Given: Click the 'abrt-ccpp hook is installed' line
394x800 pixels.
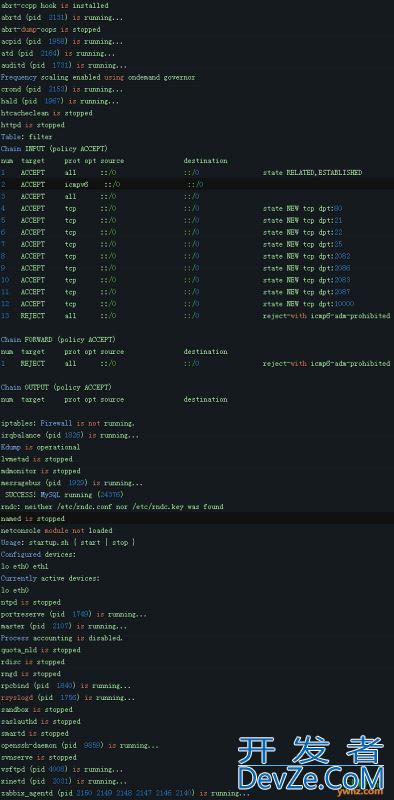Looking at the screenshot, I should coord(55,6).
